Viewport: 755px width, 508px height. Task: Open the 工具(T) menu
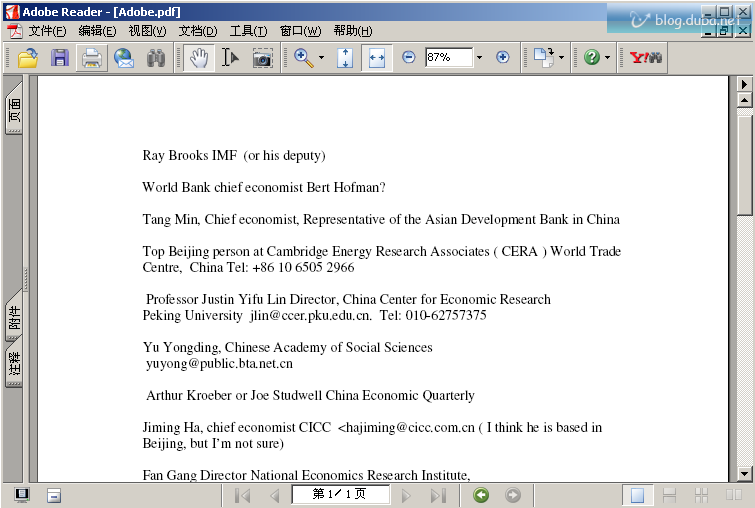[x=248, y=31]
